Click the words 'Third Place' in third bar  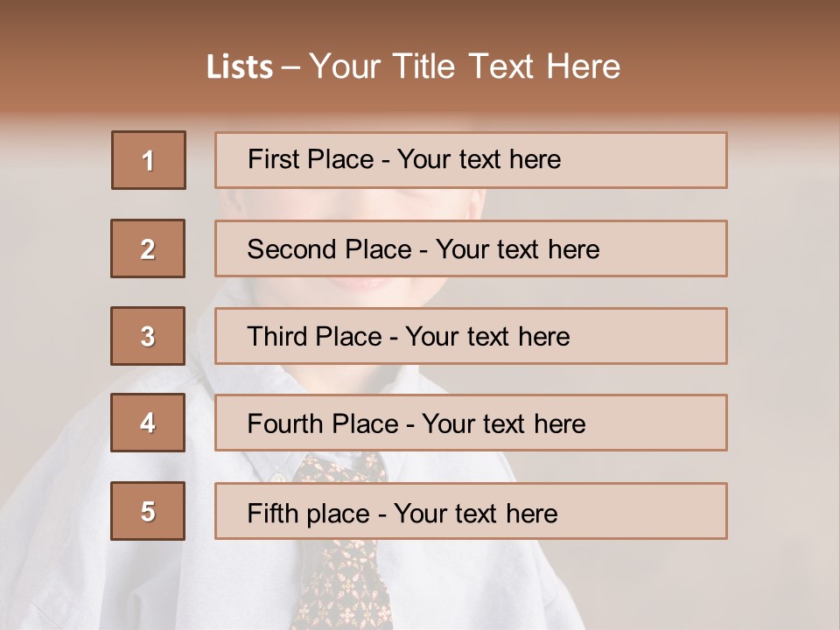(x=314, y=336)
